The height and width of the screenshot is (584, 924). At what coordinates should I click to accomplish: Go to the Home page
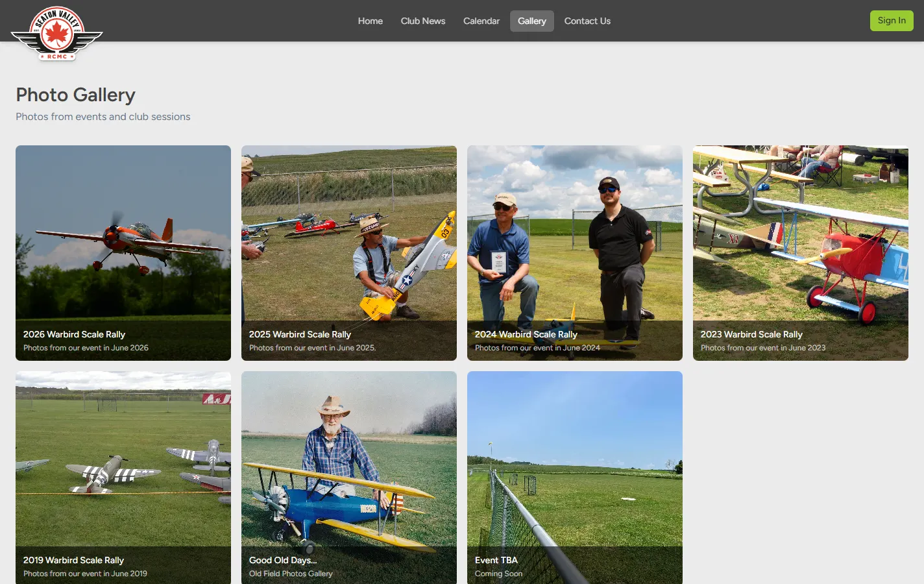[371, 21]
